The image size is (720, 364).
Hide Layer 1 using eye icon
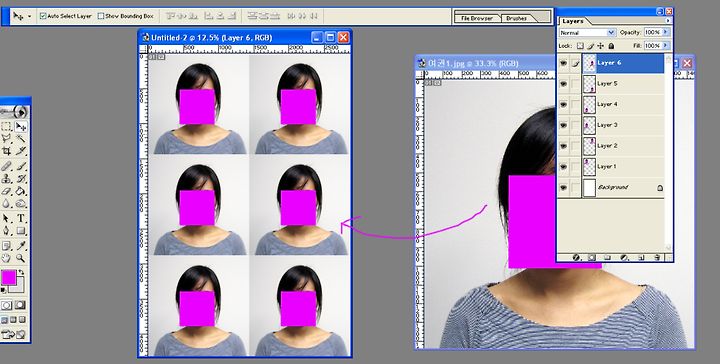(x=564, y=167)
